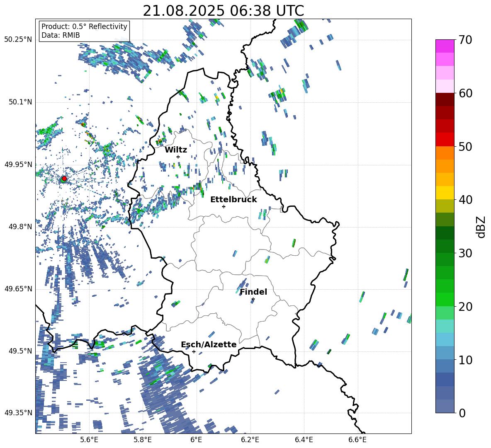Click the Wiltz station cross marker
Screen dimensions: 491x448
[x=178, y=157]
